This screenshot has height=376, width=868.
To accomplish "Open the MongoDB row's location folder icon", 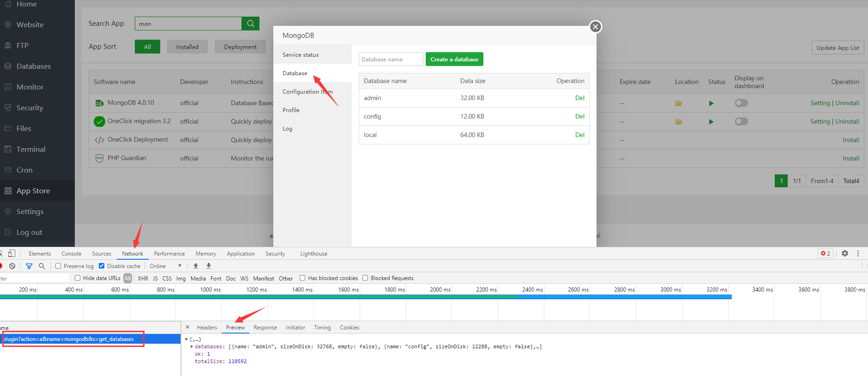I will (x=678, y=103).
